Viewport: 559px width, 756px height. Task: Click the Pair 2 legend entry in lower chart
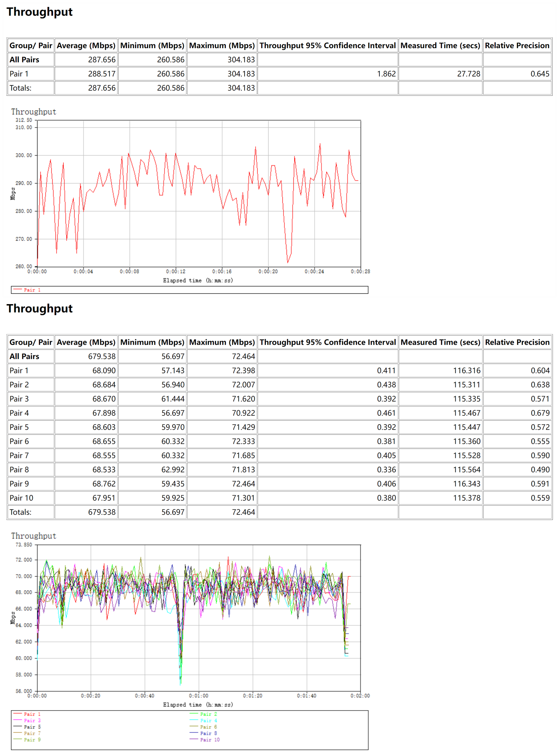208,714
